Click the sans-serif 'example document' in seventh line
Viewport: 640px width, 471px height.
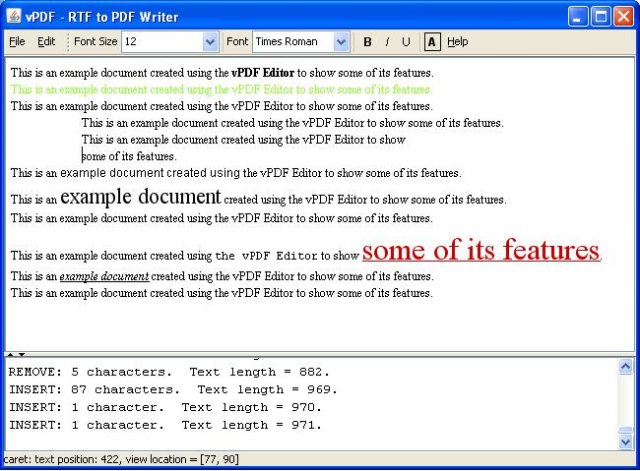coord(112,173)
